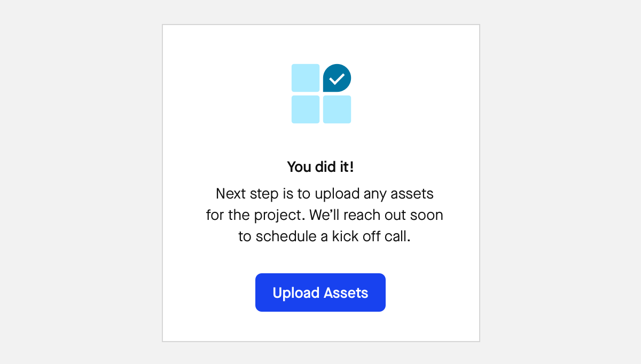This screenshot has height=364, width=641.
Task: Click the line "to schedule a kick off call."
Action: 324,236
